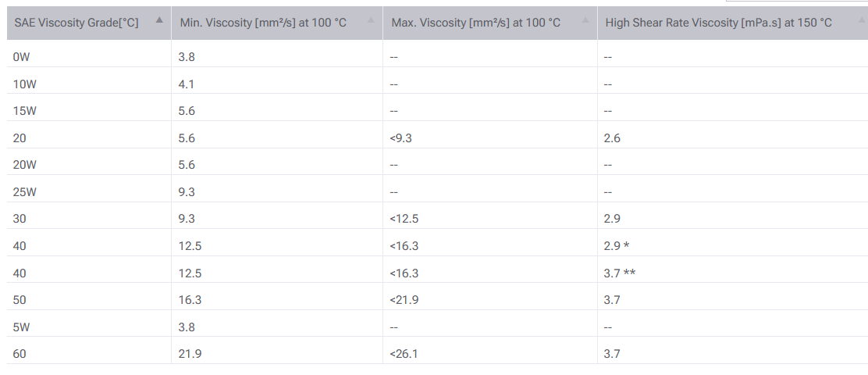868x375 pixels.
Task: Select the 10W grade cell
Action: click(x=25, y=84)
